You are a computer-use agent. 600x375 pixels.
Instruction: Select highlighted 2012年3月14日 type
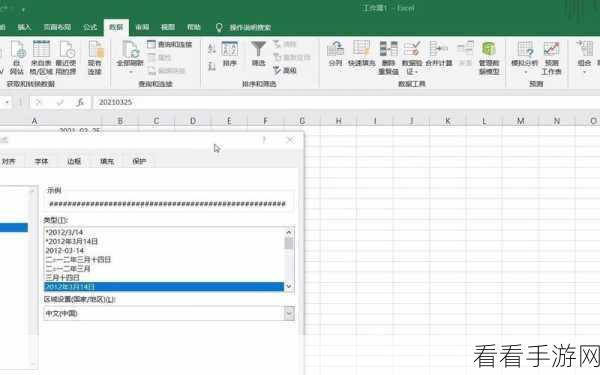(164, 287)
